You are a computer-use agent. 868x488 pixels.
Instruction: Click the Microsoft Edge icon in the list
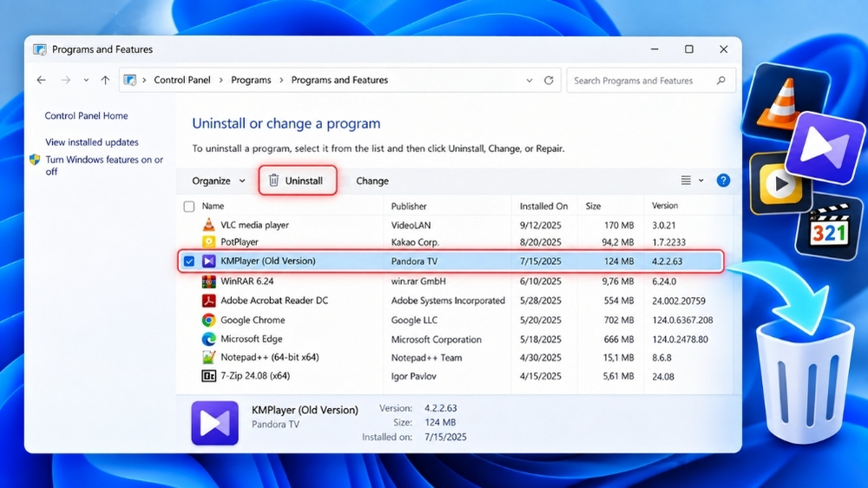pyautogui.click(x=208, y=339)
